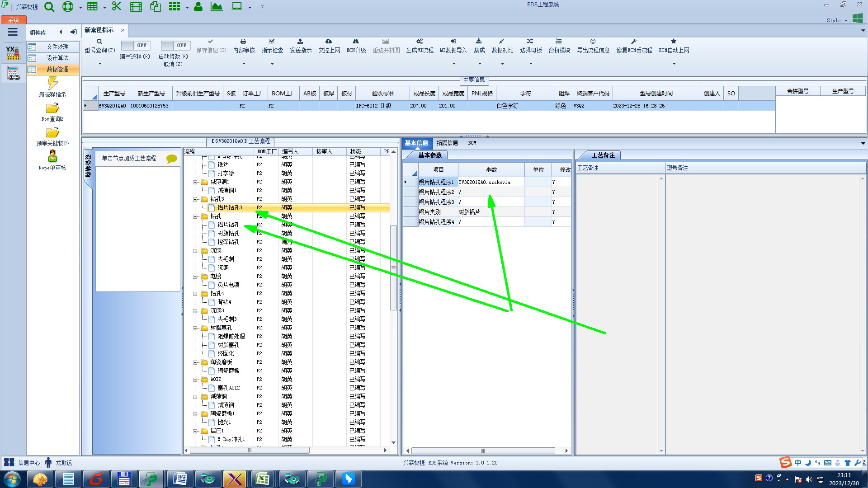The image size is (868, 488).
Task: Click the 型号查询 search icon
Action: click(x=99, y=42)
